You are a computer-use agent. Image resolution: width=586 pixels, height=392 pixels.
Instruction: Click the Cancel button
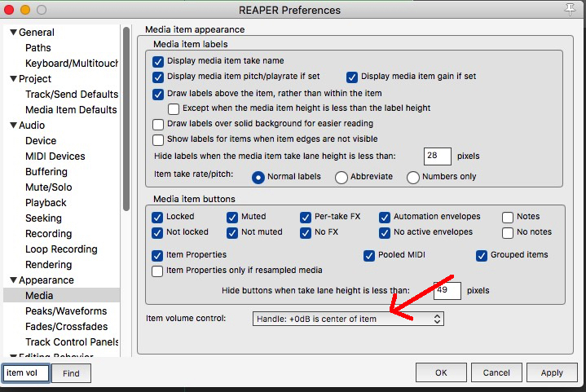[496, 372]
